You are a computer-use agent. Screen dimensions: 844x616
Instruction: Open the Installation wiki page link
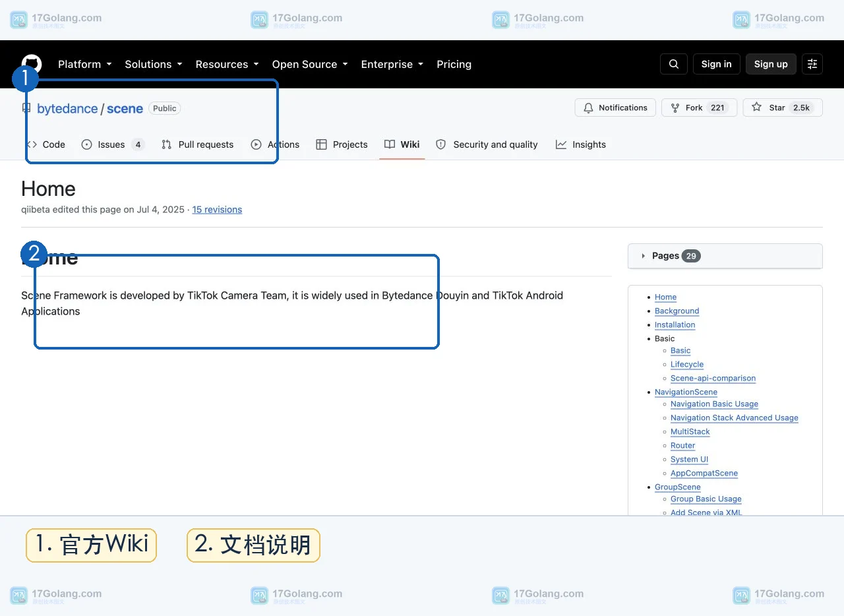coord(675,325)
